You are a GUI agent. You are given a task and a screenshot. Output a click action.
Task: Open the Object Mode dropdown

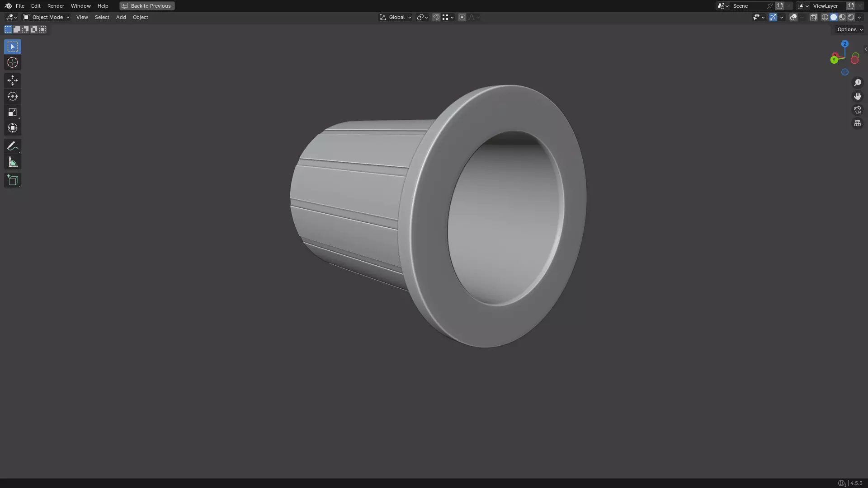46,17
